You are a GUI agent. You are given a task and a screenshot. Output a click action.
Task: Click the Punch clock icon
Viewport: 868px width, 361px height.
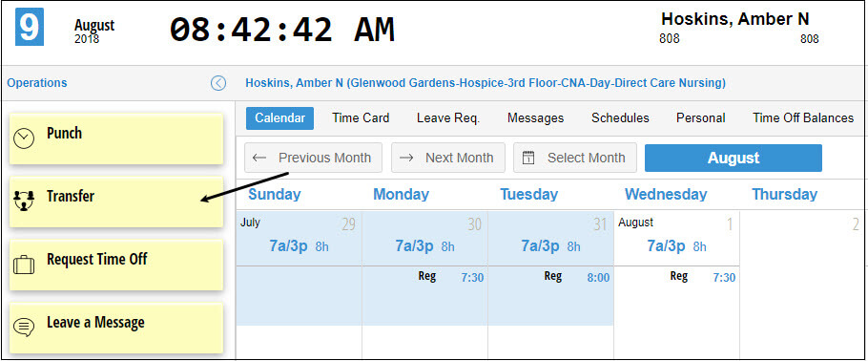tap(24, 138)
